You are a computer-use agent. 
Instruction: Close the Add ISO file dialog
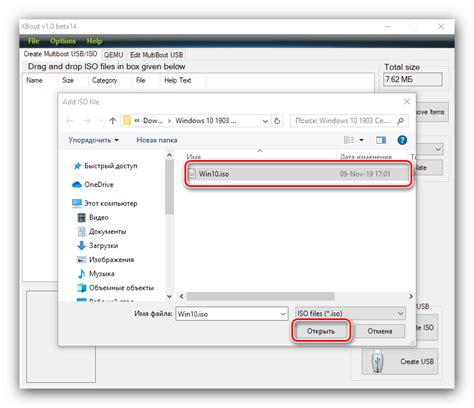point(407,102)
